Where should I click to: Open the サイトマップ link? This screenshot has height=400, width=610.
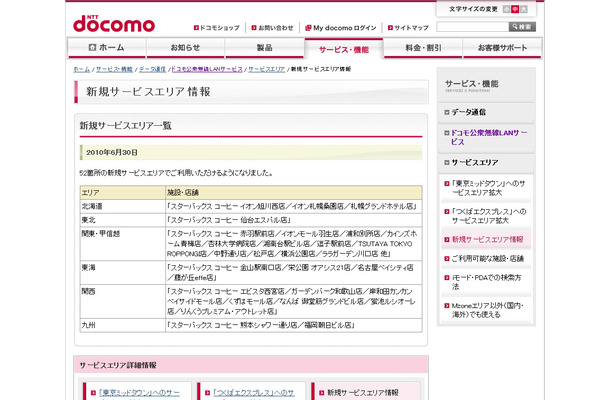click(411, 28)
